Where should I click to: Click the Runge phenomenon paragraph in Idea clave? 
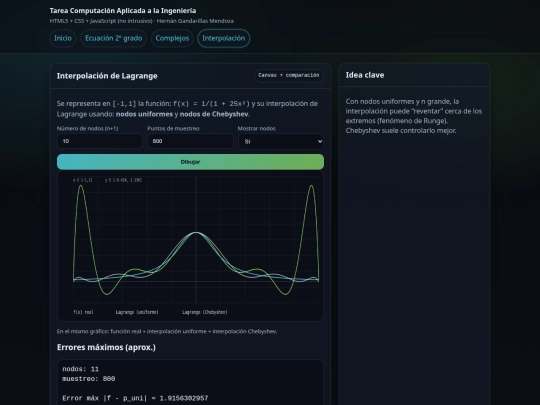(414, 116)
